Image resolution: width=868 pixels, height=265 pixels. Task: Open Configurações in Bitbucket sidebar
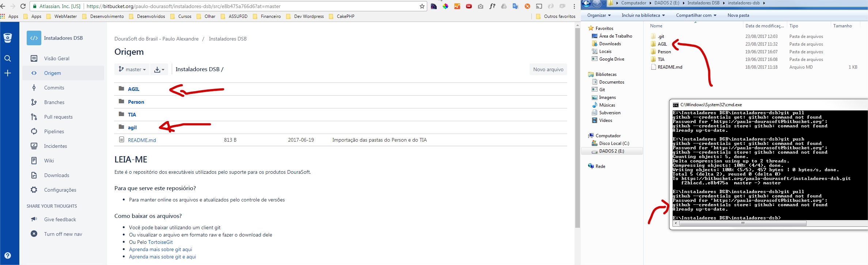click(x=60, y=190)
